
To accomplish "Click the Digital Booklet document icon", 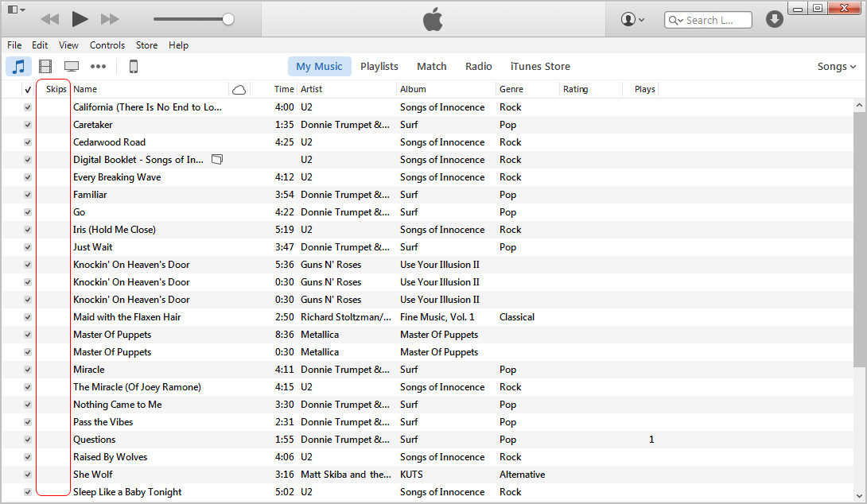I will 217,160.
